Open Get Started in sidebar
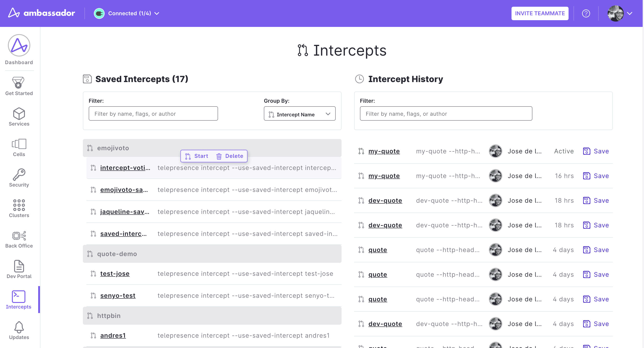The height and width of the screenshot is (348, 644). click(19, 86)
